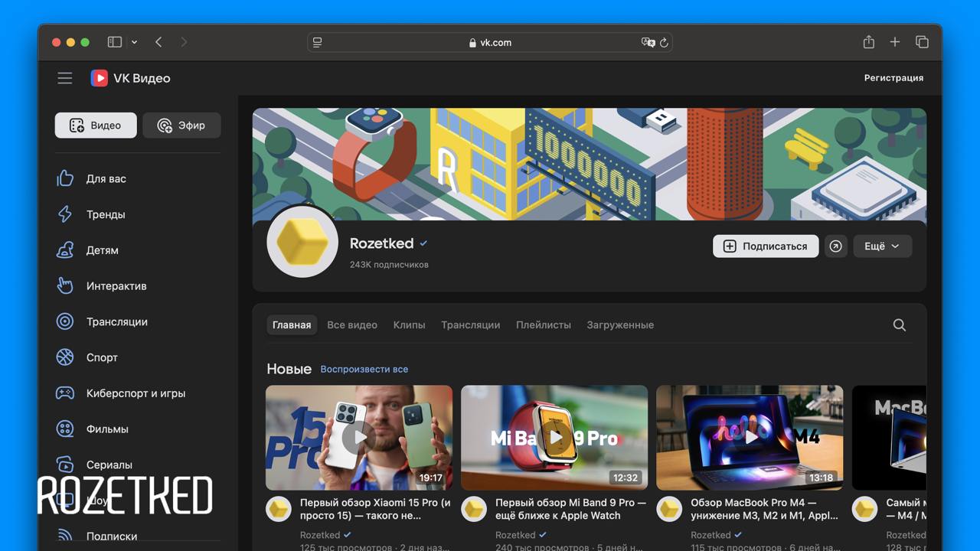The image size is (980, 551).
Task: Click the Подписаться button
Action: point(766,246)
